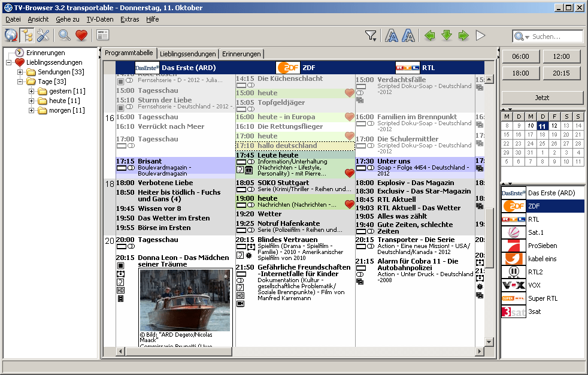The width and height of the screenshot is (588, 375).
Task: Open the Ansicht menu
Action: (x=38, y=19)
